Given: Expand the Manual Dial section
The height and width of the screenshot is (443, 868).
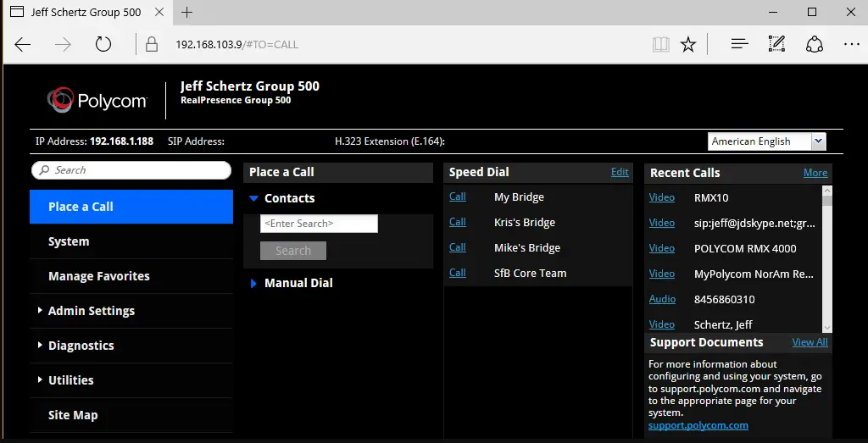Looking at the screenshot, I should (x=253, y=283).
